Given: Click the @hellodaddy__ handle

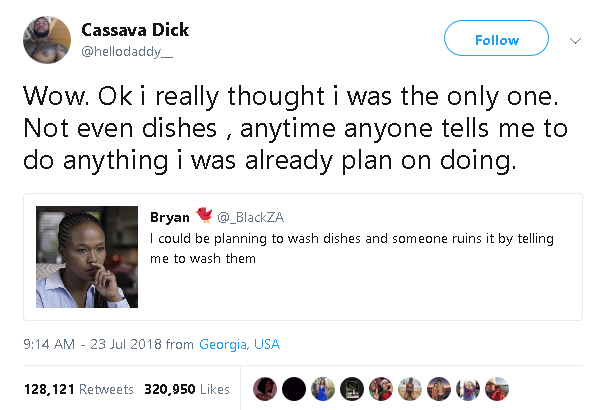Looking at the screenshot, I should pos(127,51).
